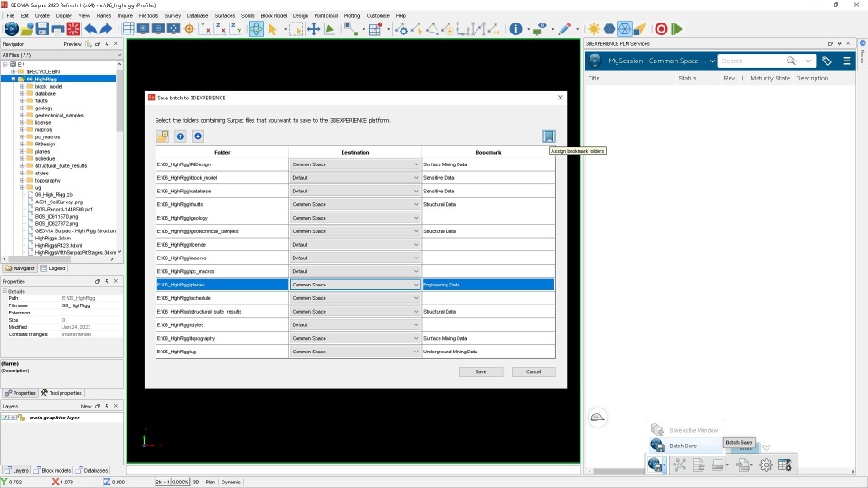Click Underground Mining Data bookmark cell
The width and height of the screenshot is (868, 488).
[487, 352]
